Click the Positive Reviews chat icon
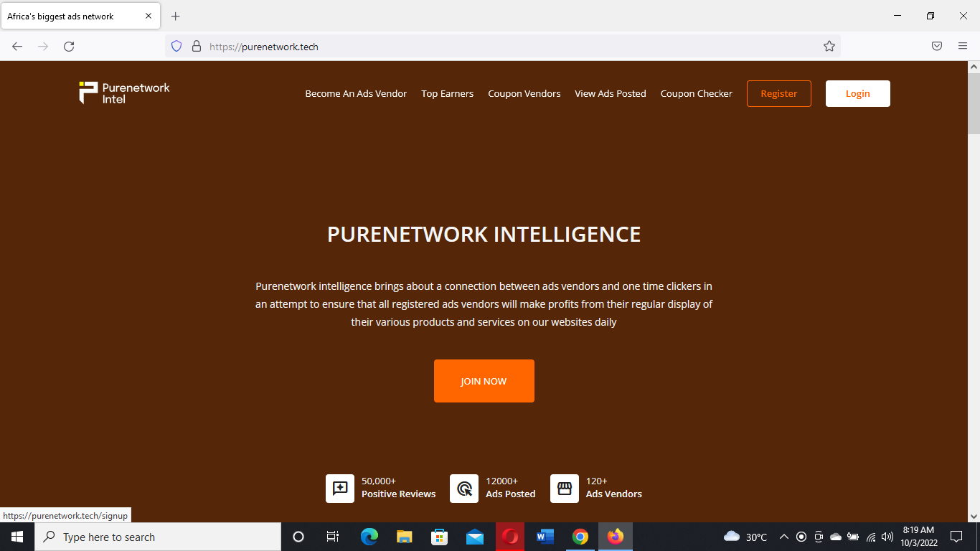This screenshot has height=551, width=980. click(340, 489)
